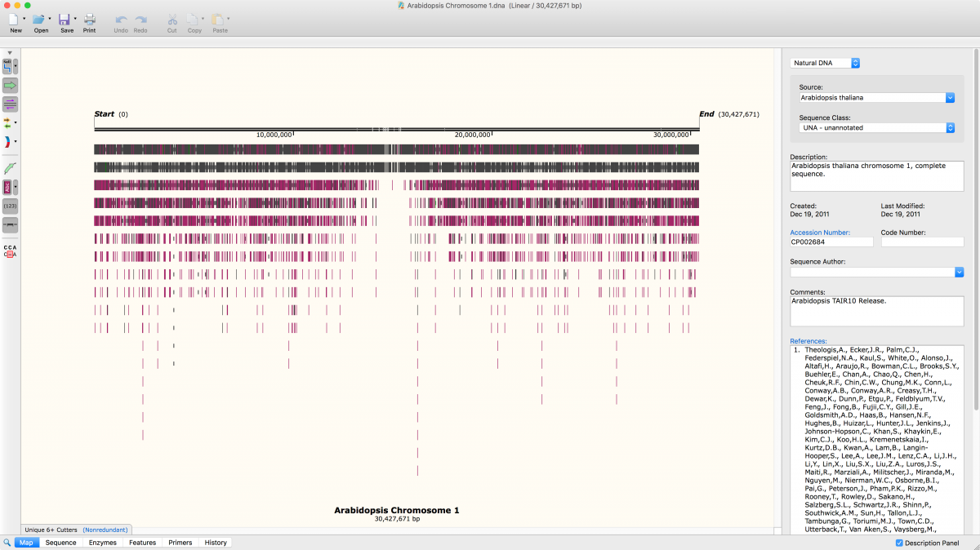
Task: Toggle the (123) numbering icon
Action: [10, 206]
